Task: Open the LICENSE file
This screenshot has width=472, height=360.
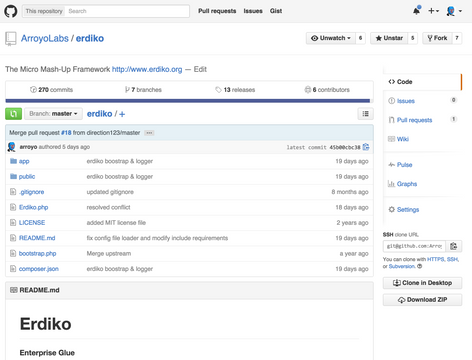Action: point(32,223)
